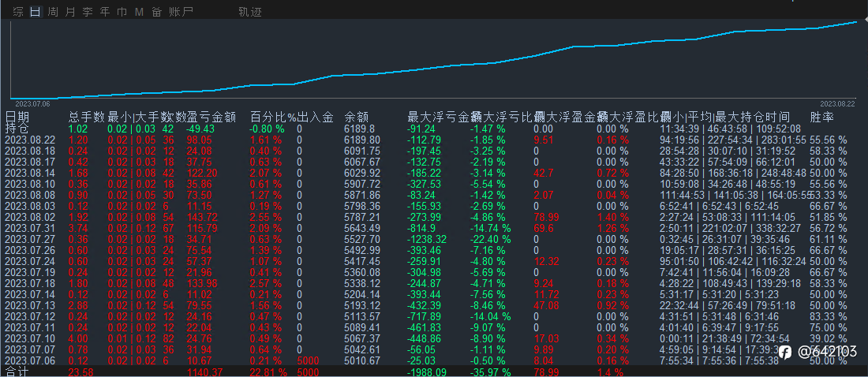Select the 年 yearly tab
Viewport: 868px width, 377px height.
105,12
